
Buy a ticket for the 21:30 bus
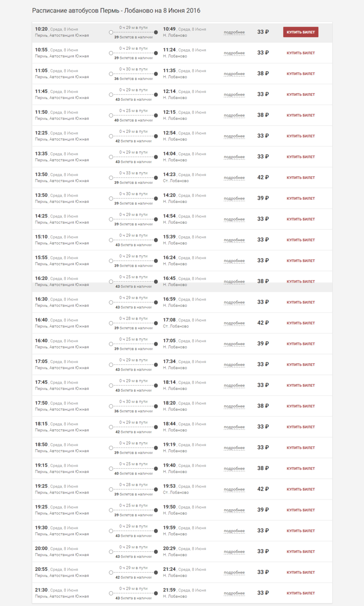coord(301,593)
